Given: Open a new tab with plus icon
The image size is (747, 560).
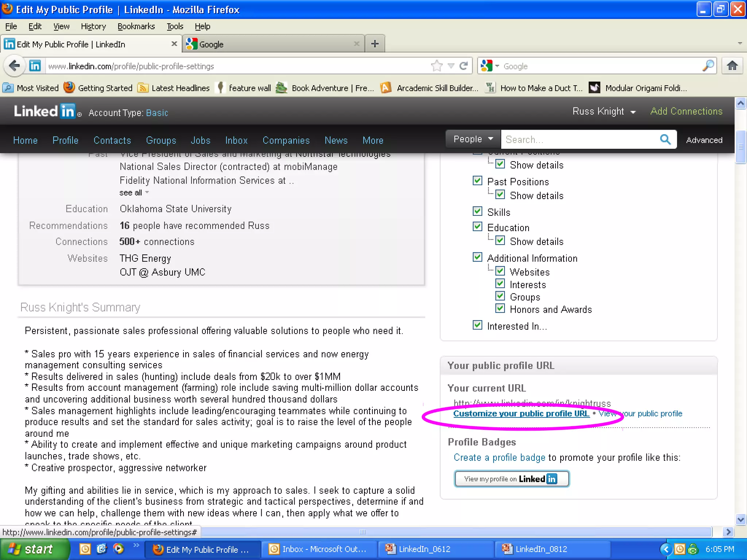Looking at the screenshot, I should [375, 44].
